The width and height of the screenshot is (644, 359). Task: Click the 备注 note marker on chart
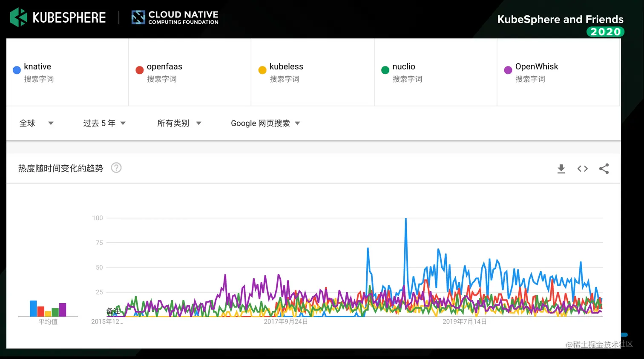[x=113, y=311]
